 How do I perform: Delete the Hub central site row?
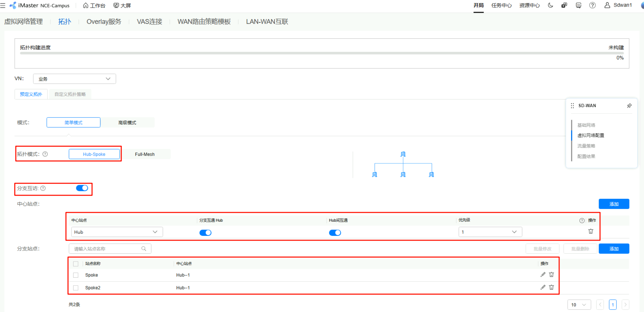click(x=590, y=231)
